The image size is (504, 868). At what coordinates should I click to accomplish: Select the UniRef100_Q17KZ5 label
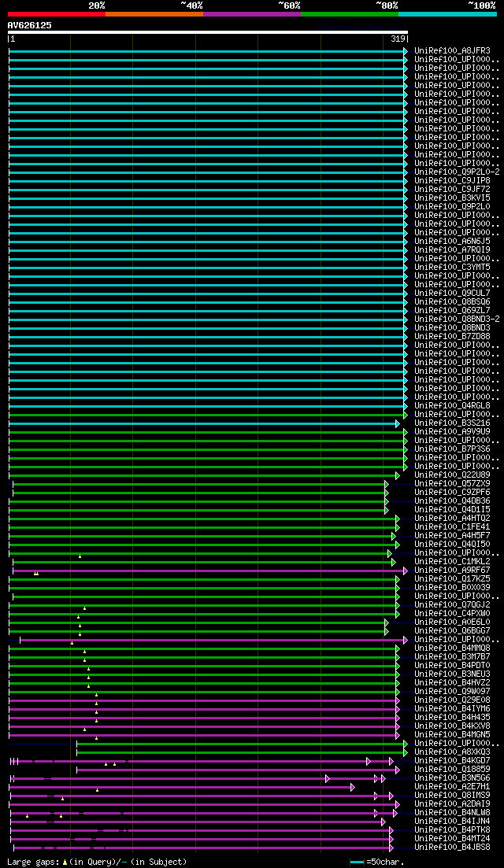pyautogui.click(x=452, y=579)
